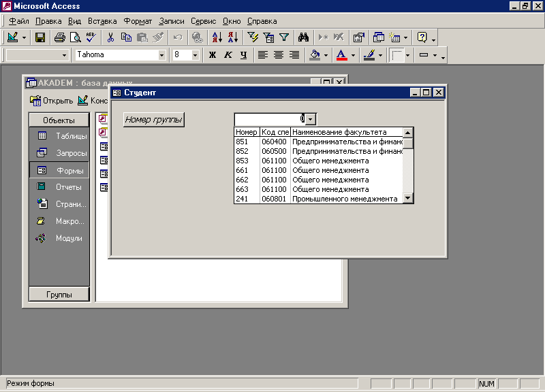Open the Tahoma font name dropdown
Viewport: 545px width, 392px height.
click(x=161, y=55)
